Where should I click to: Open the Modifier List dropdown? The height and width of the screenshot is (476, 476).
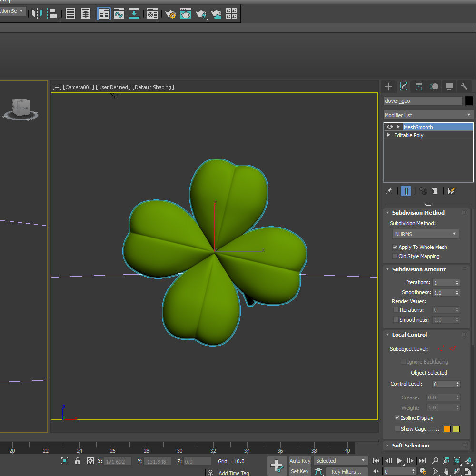coord(428,115)
